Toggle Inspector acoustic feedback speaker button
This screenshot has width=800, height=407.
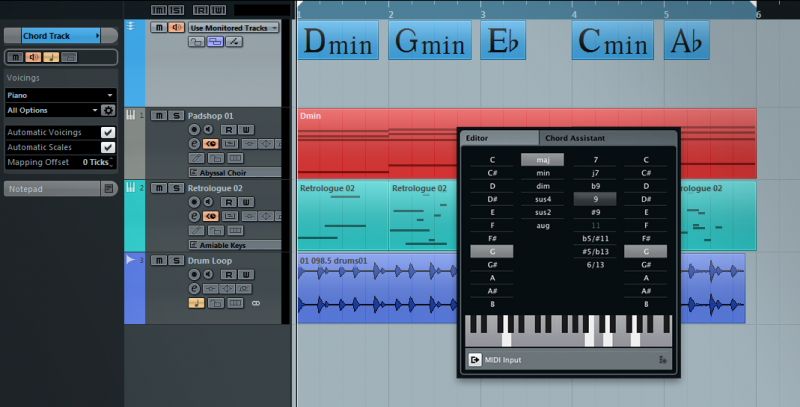click(33, 57)
